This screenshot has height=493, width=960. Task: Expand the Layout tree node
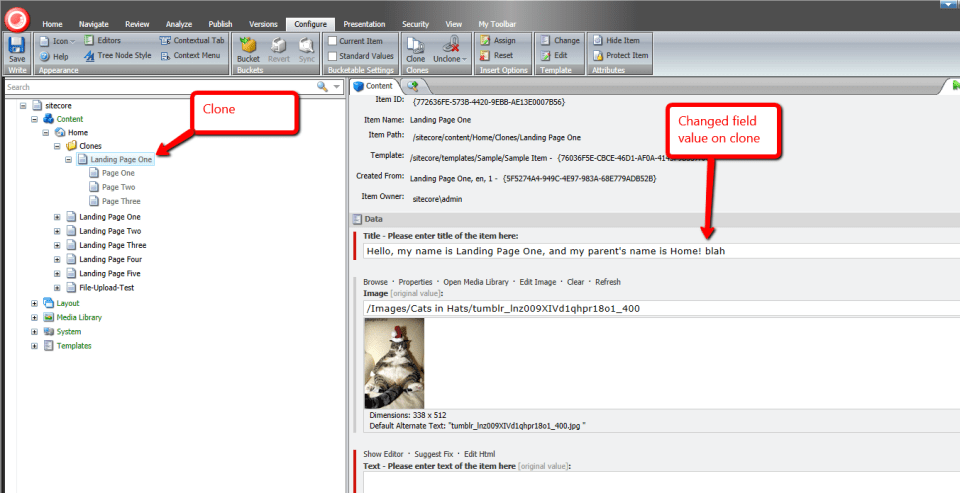coord(36,303)
